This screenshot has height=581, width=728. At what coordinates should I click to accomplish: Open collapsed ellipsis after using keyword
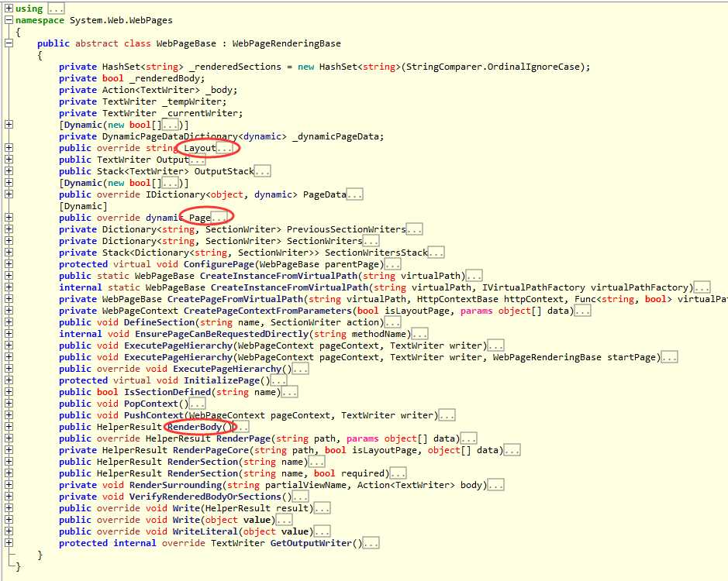tap(56, 9)
